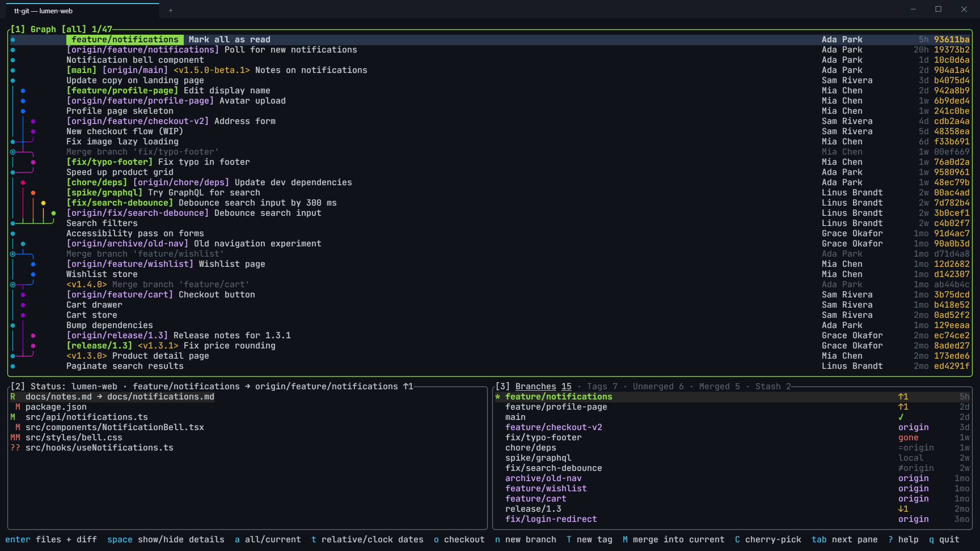Switch to the Tags 7 tab
This screenshot has height=551, width=980.
tap(602, 386)
